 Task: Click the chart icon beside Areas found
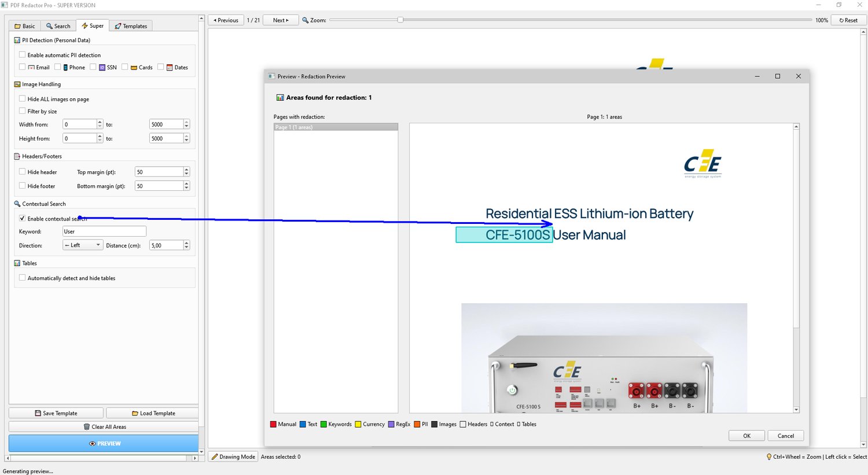click(x=280, y=98)
